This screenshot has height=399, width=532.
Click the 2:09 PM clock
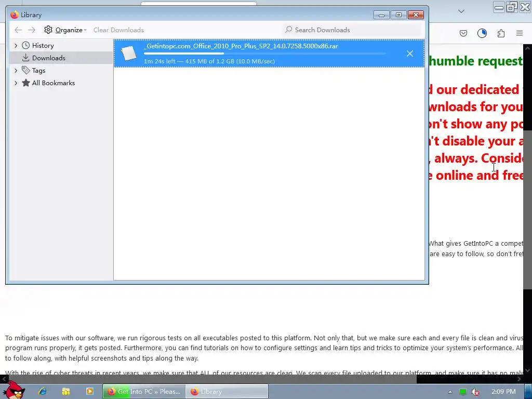coord(503,392)
